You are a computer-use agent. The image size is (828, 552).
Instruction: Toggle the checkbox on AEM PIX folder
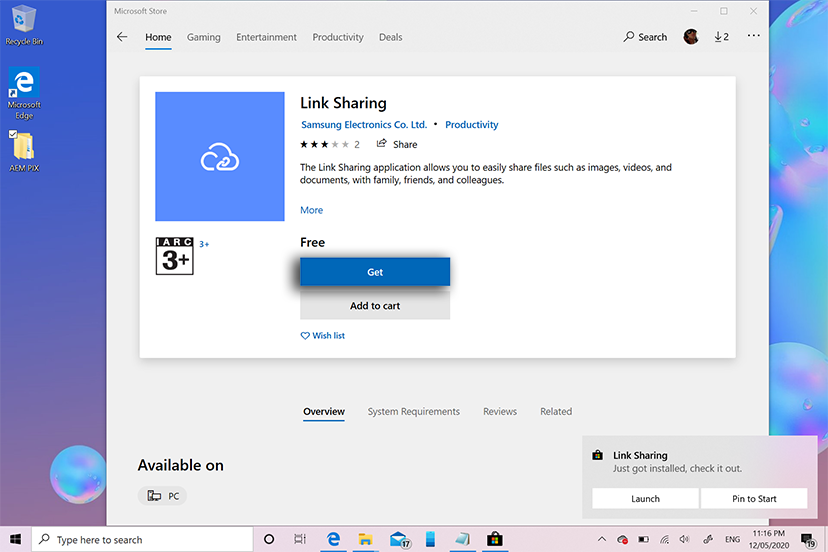click(x=13, y=134)
